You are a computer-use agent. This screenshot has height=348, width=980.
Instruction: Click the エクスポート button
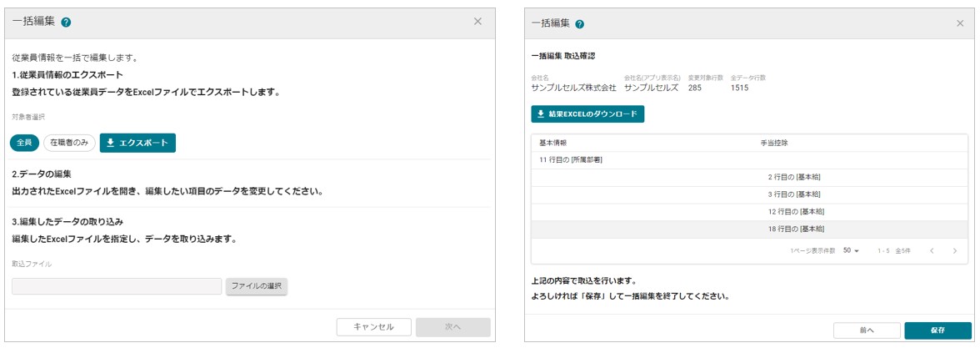tap(137, 143)
